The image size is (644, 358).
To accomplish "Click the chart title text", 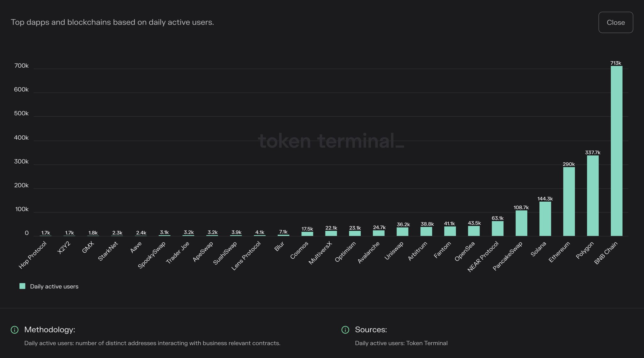I will (x=112, y=22).
